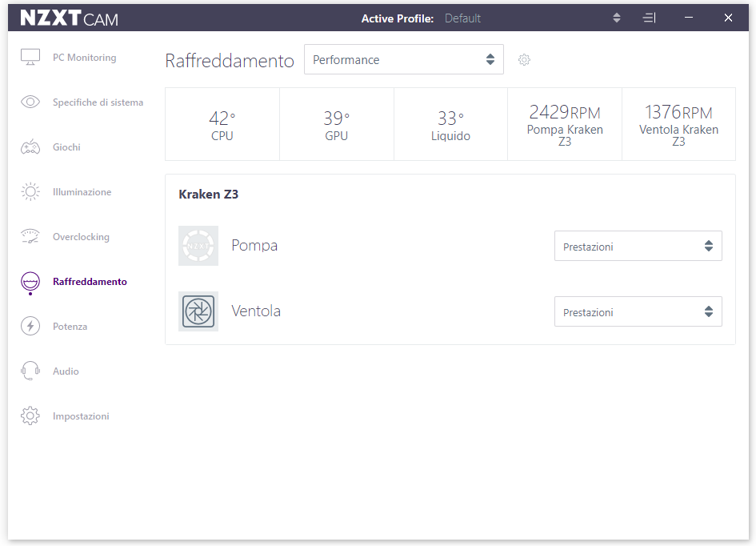Open the Performance cooling profile dropdown
This screenshot has width=756, height=546.
[403, 59]
